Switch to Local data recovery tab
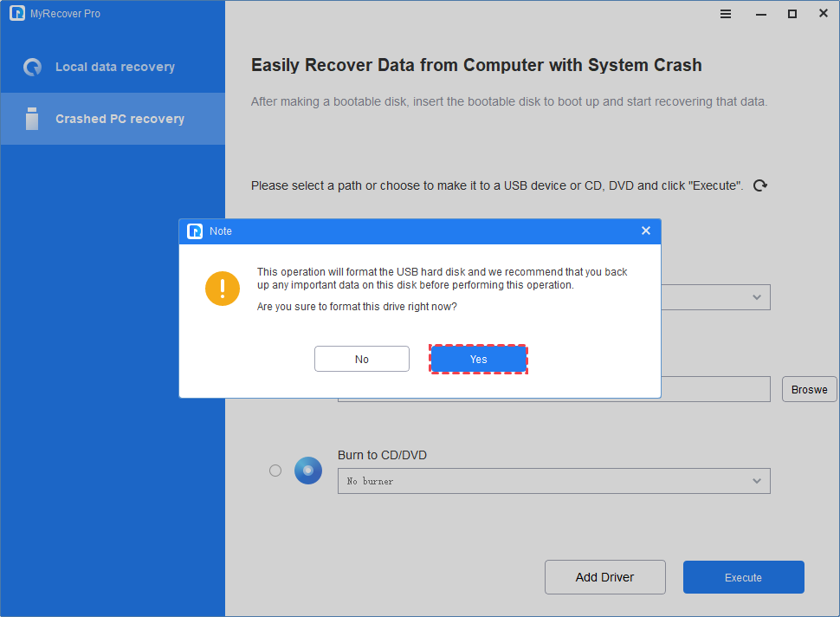840x617 pixels. 114,67
